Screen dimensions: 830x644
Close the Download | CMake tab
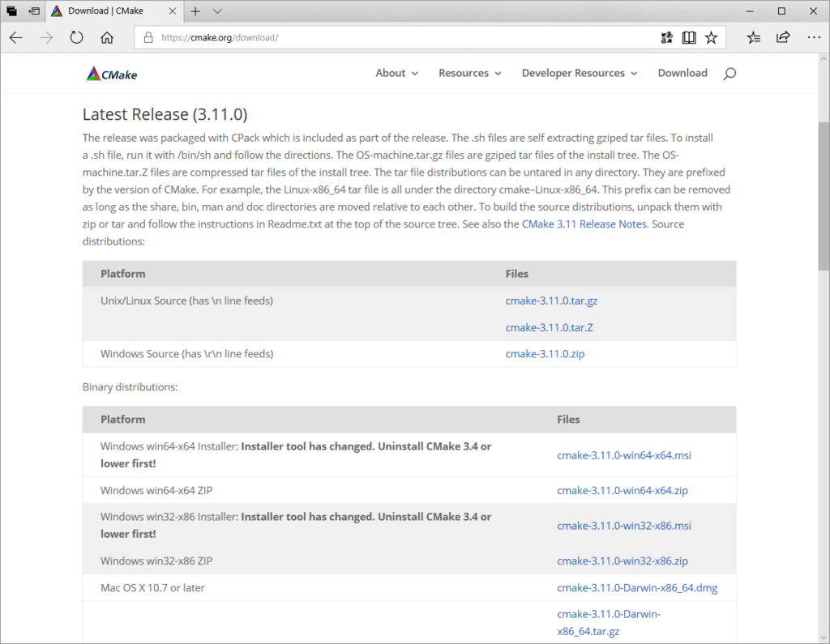coord(173,11)
